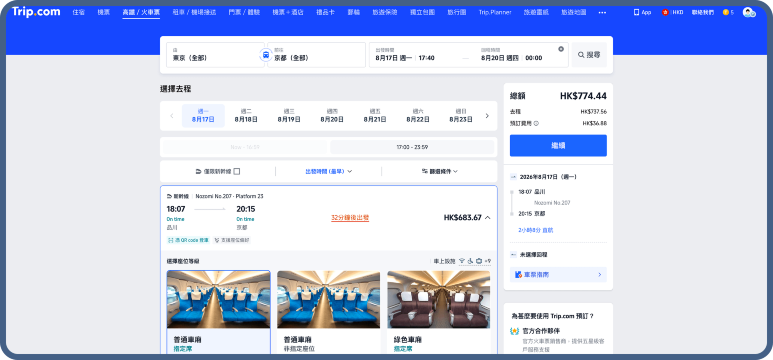The width and height of the screenshot is (773, 360).
Task: Open the ticket guide icon row
Action: (558, 274)
